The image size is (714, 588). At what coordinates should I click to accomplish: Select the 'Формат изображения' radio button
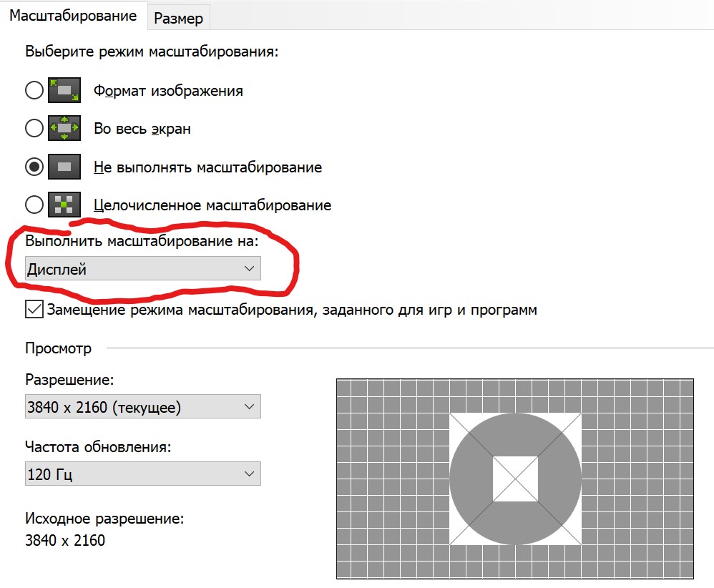coord(34,91)
